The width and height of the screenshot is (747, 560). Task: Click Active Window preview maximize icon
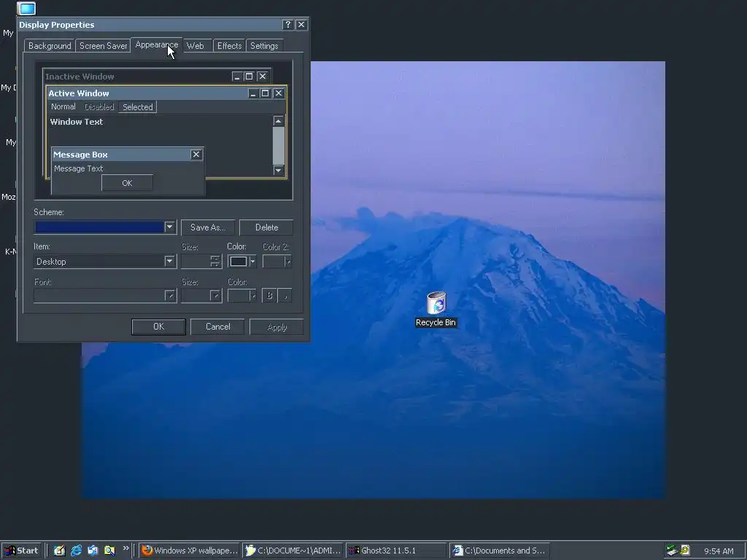[x=265, y=93]
